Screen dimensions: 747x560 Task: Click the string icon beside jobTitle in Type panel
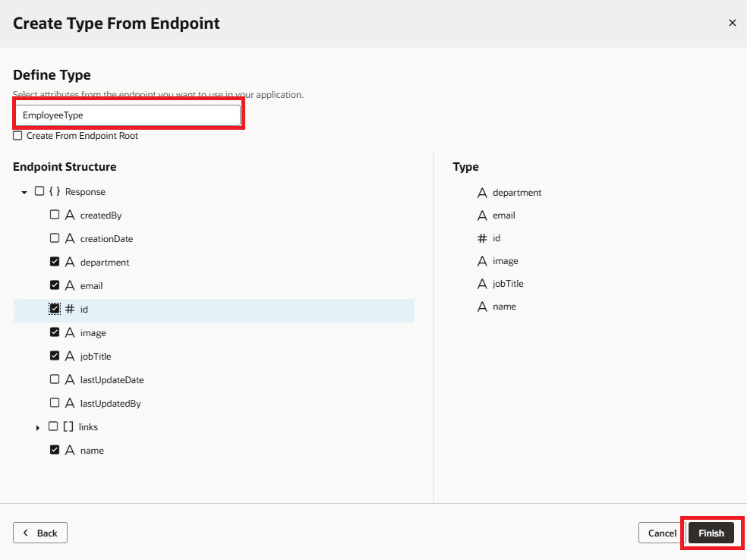coord(482,284)
